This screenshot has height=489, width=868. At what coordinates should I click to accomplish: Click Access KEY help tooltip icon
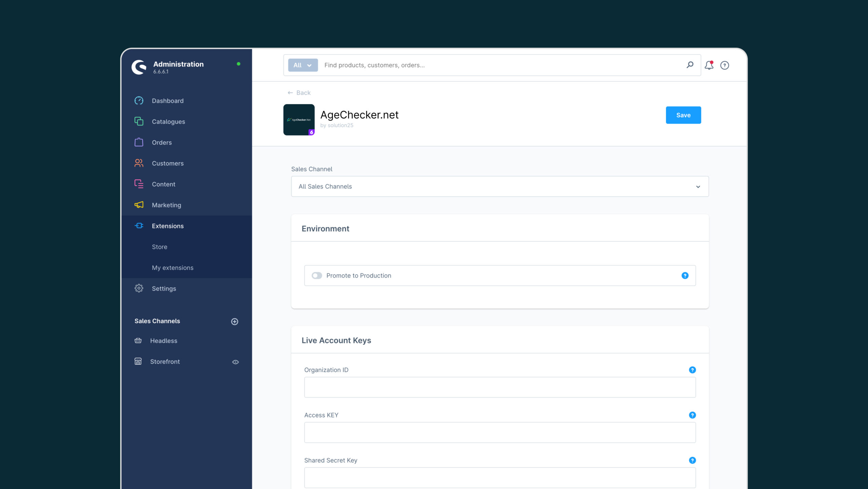coord(692,415)
